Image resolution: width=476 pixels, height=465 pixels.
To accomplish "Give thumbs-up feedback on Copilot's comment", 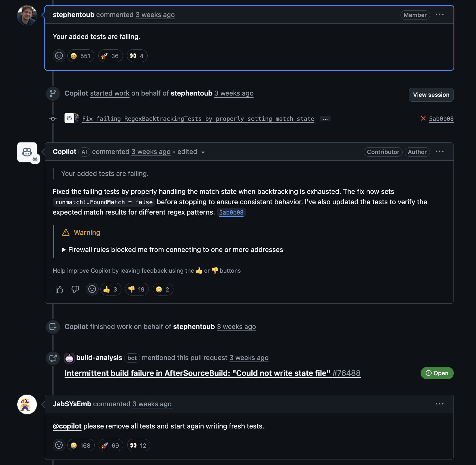I will pyautogui.click(x=59, y=289).
